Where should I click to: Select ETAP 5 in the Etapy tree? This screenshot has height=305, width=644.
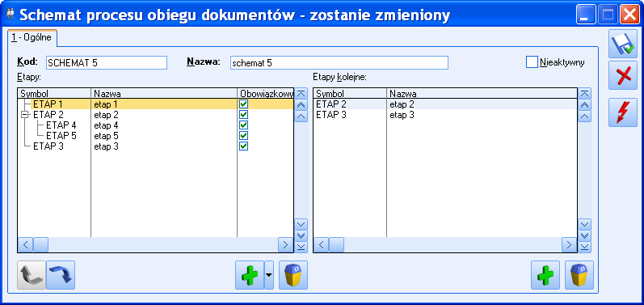pos(61,136)
